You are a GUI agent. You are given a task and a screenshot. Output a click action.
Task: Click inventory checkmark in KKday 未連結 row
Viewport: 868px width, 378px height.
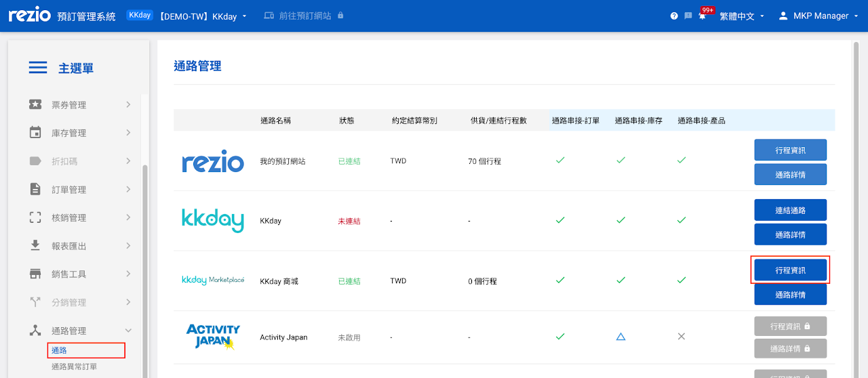620,220
